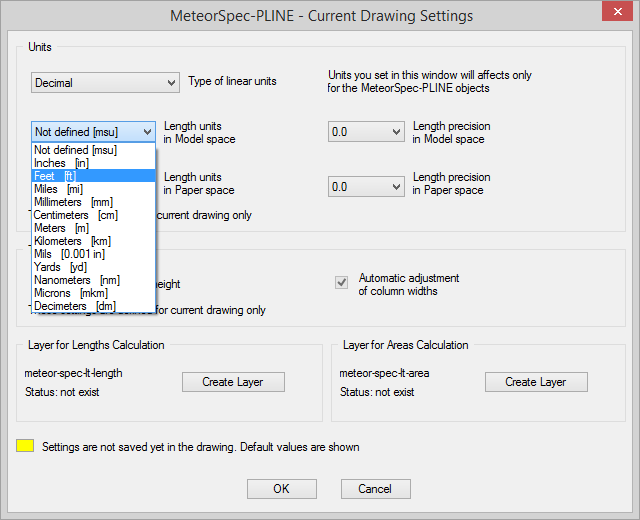
Task: Select Nanometers [nm] option
Action: (93, 280)
